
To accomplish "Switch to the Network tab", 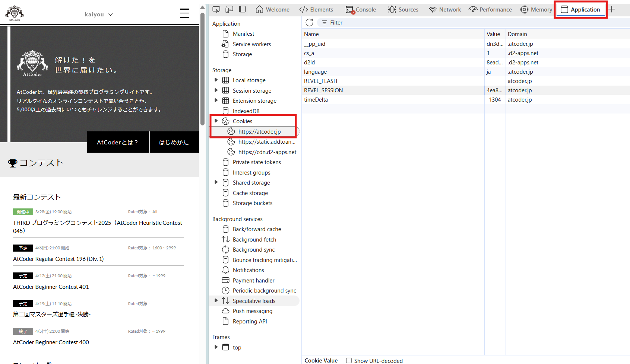I will (445, 10).
